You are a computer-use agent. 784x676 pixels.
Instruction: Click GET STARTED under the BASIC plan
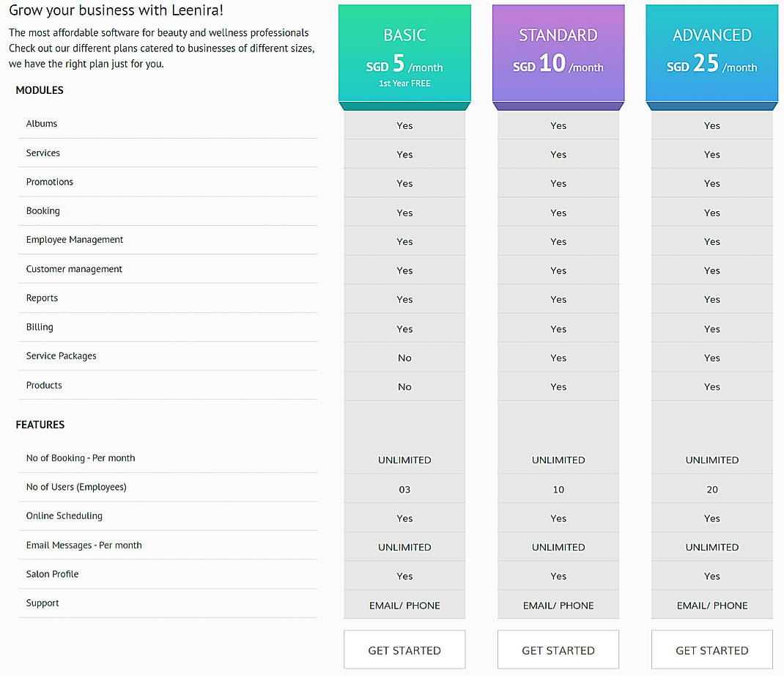coord(404,650)
